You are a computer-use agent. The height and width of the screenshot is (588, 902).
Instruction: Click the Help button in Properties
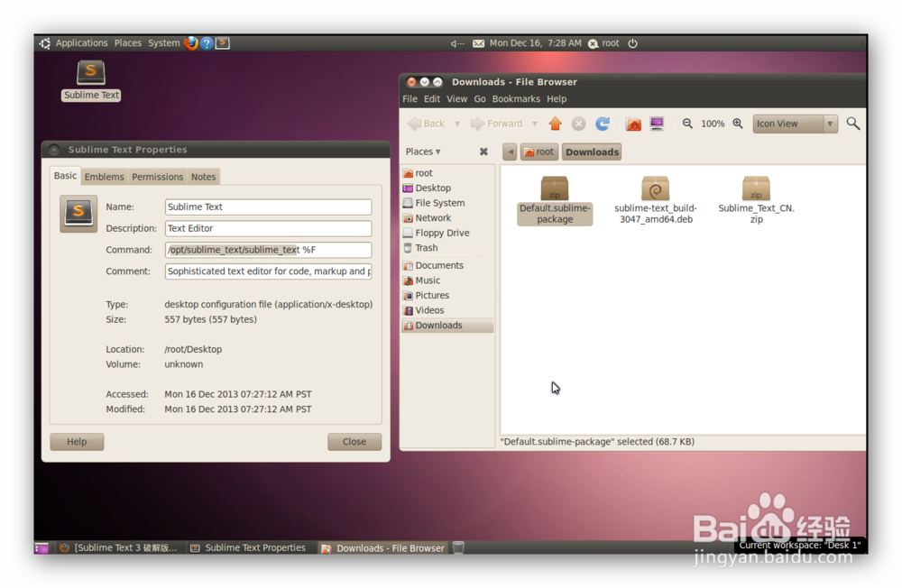tap(77, 442)
